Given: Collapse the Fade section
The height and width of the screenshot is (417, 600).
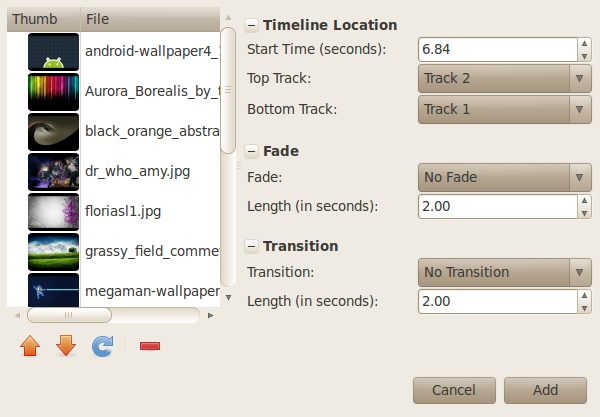Looking at the screenshot, I should pos(251,152).
